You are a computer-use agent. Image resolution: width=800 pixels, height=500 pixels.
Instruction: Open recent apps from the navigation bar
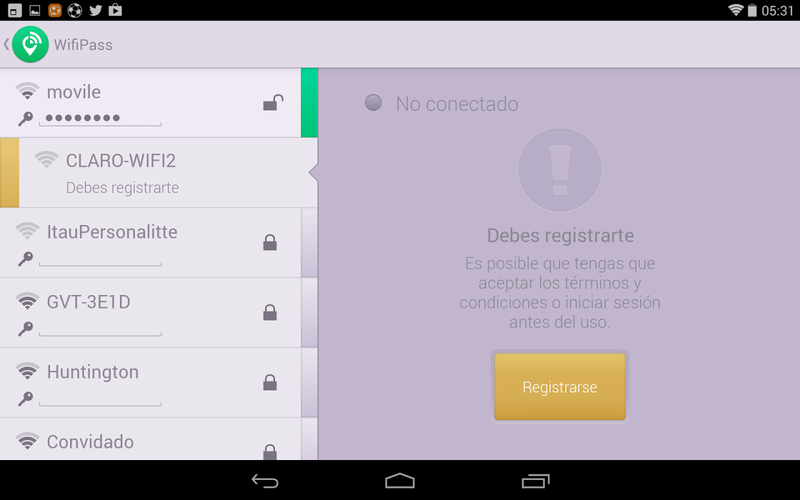click(535, 481)
